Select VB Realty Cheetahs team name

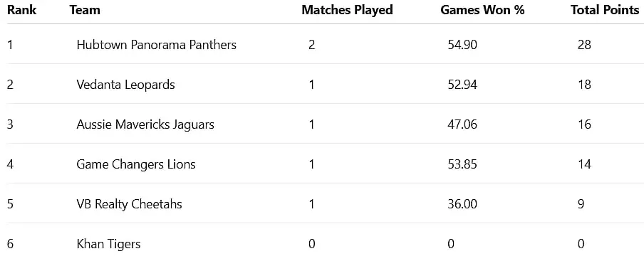point(129,203)
